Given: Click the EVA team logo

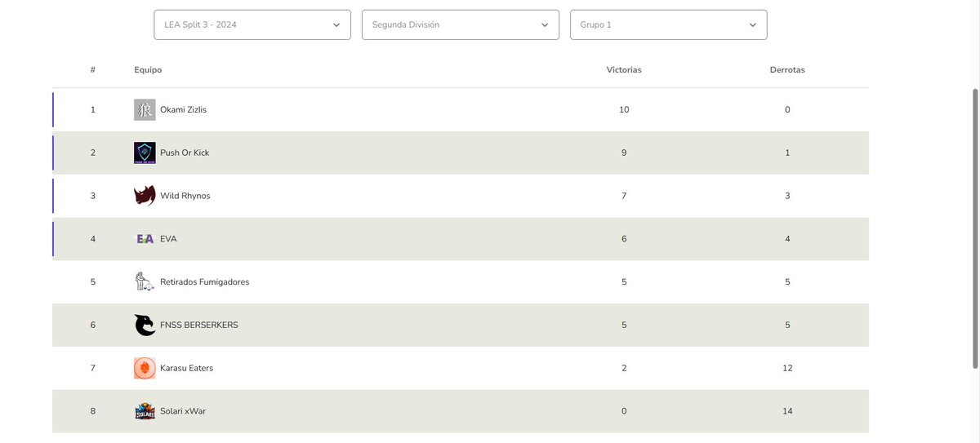Looking at the screenshot, I should pyautogui.click(x=145, y=239).
